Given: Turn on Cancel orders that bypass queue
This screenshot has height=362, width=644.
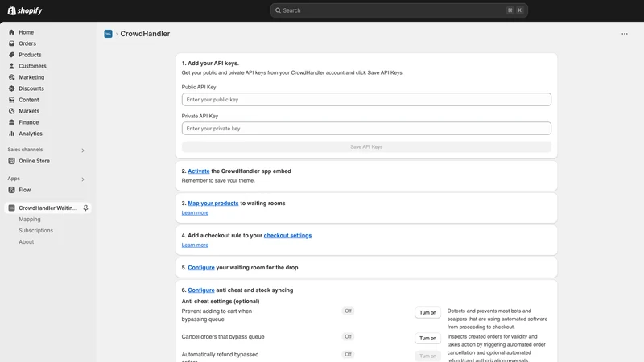Looking at the screenshot, I should (x=427, y=338).
